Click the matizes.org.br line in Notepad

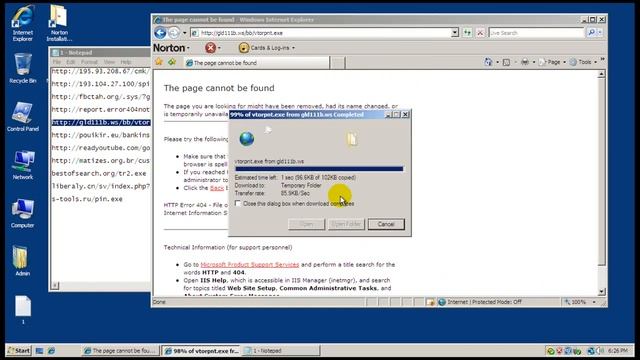[101, 161]
